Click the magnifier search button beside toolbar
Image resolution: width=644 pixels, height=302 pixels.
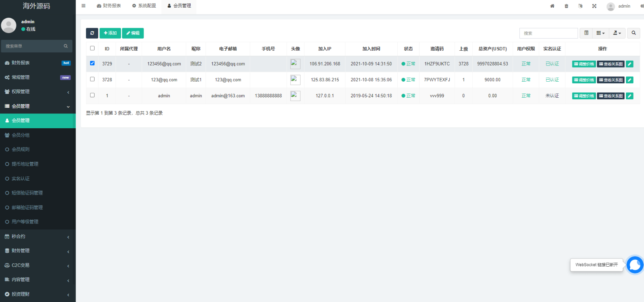[x=634, y=33]
